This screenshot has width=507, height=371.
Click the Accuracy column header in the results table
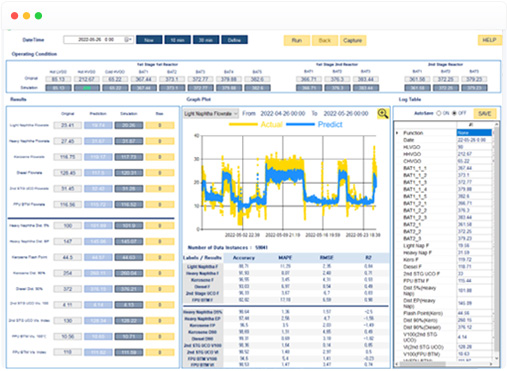click(x=244, y=258)
